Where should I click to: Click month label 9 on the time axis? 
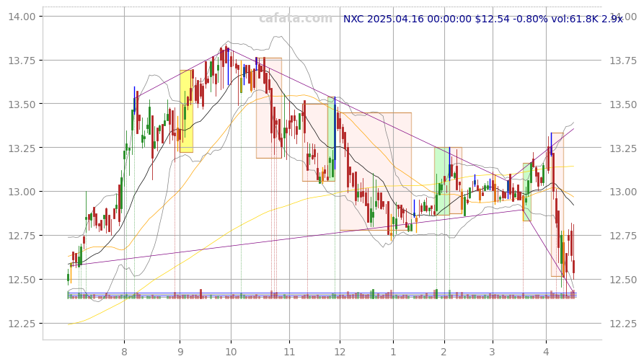[180, 352]
